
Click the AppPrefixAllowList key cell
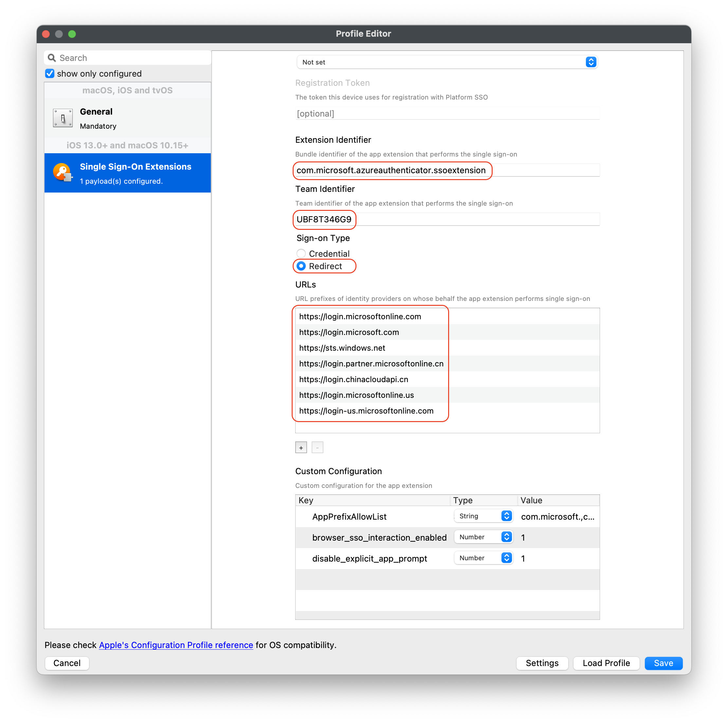pyautogui.click(x=349, y=517)
